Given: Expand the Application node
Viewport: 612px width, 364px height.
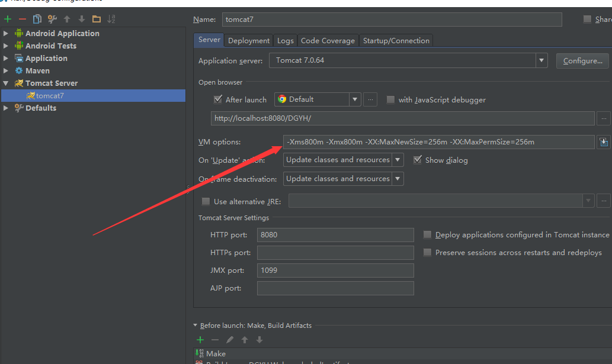Looking at the screenshot, I should pyautogui.click(x=6, y=59).
